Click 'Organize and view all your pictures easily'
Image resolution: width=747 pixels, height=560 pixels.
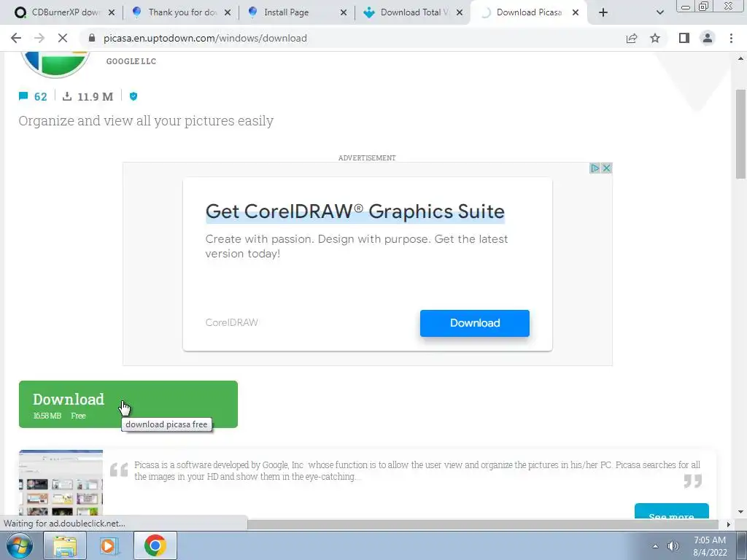(146, 120)
